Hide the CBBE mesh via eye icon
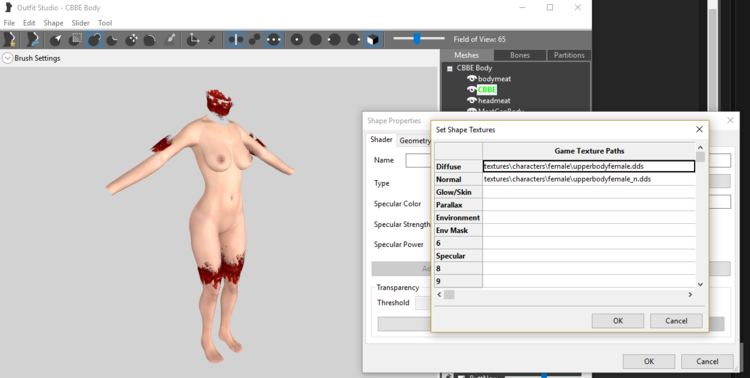Screen dimensions: 750x378 tap(472, 89)
